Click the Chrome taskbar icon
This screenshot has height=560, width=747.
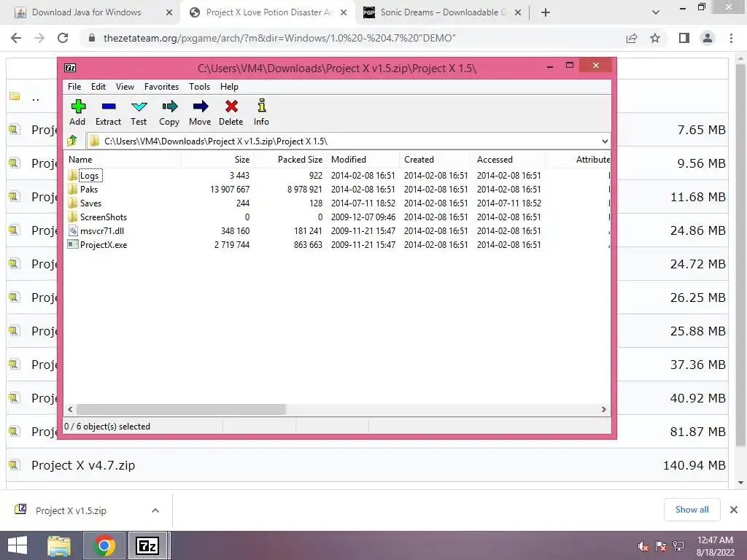pyautogui.click(x=104, y=545)
